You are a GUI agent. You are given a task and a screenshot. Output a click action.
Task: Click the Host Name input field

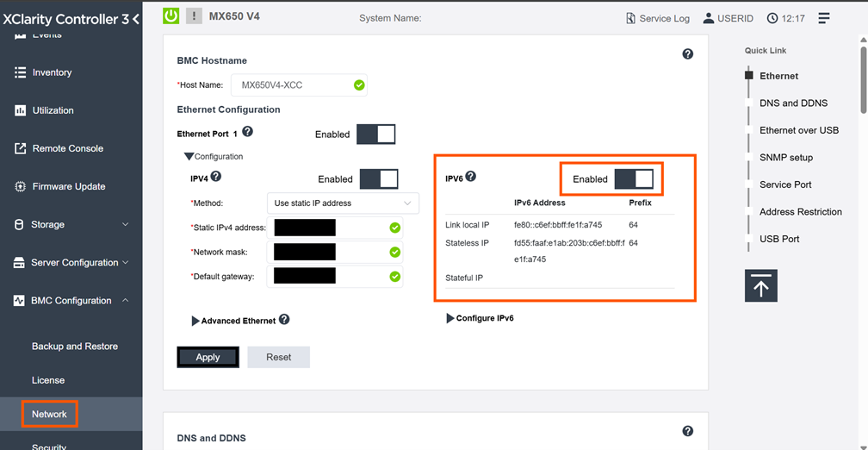click(x=289, y=85)
